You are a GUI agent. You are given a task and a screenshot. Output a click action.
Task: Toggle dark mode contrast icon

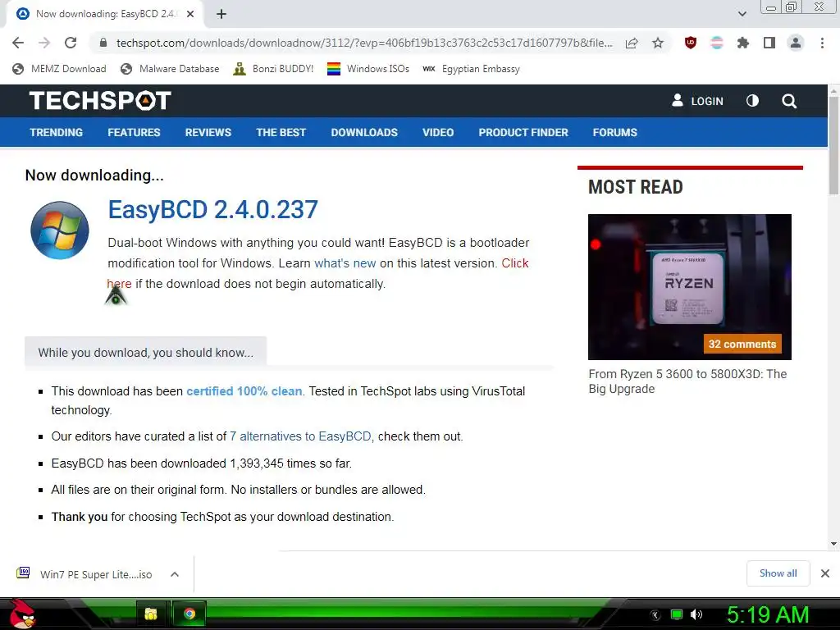click(x=753, y=101)
